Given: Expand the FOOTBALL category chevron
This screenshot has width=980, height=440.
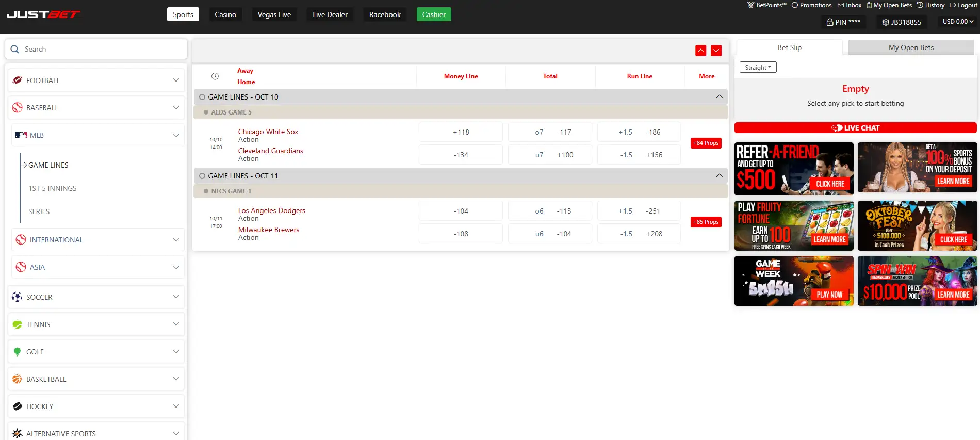Looking at the screenshot, I should 176,80.
